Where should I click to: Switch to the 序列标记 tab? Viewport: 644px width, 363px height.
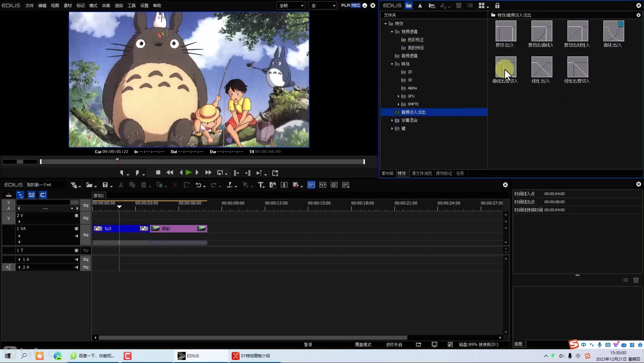(x=444, y=173)
